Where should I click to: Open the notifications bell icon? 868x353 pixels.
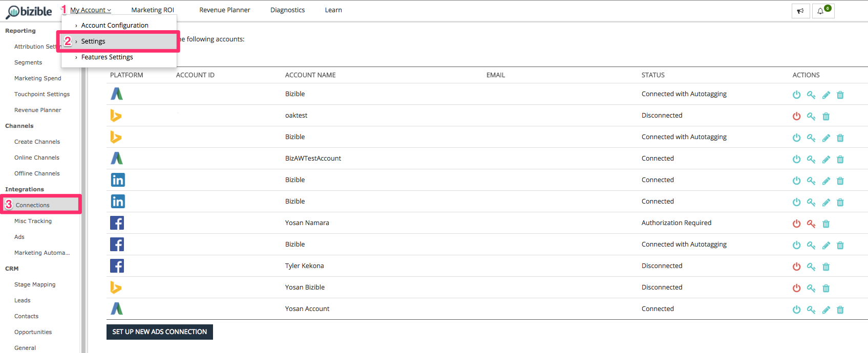[x=821, y=11]
